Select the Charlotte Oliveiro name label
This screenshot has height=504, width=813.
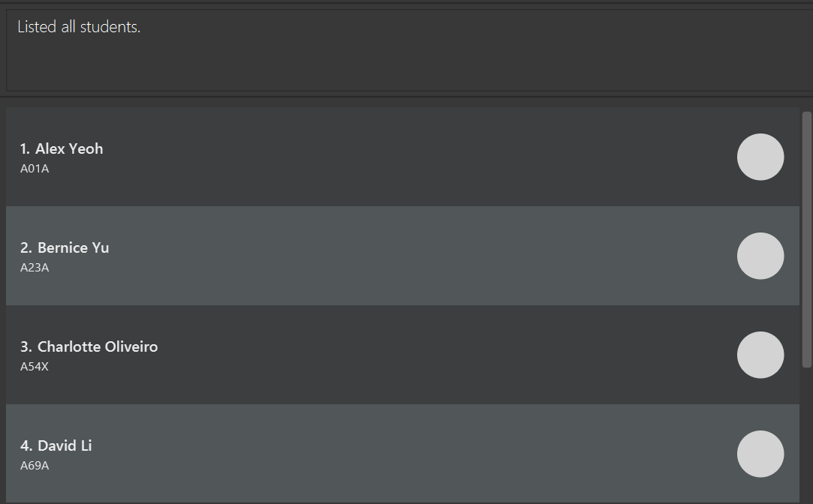pos(98,346)
